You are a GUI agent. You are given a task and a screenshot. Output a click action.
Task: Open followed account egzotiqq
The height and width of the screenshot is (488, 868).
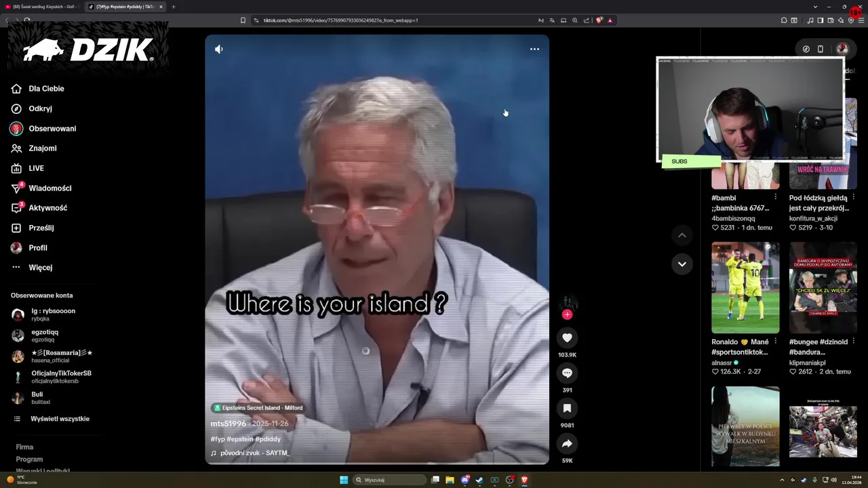click(44, 335)
